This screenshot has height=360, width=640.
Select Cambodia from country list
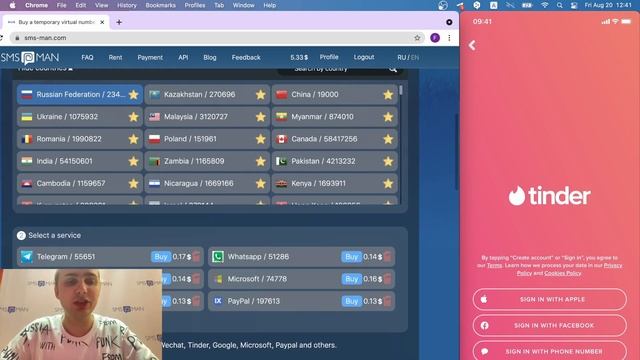pyautogui.click(x=80, y=183)
